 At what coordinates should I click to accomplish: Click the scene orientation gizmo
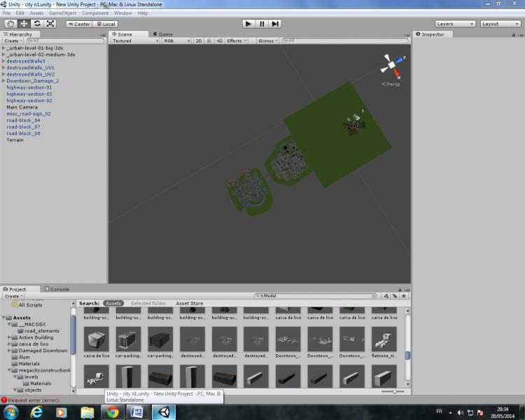[x=392, y=65]
